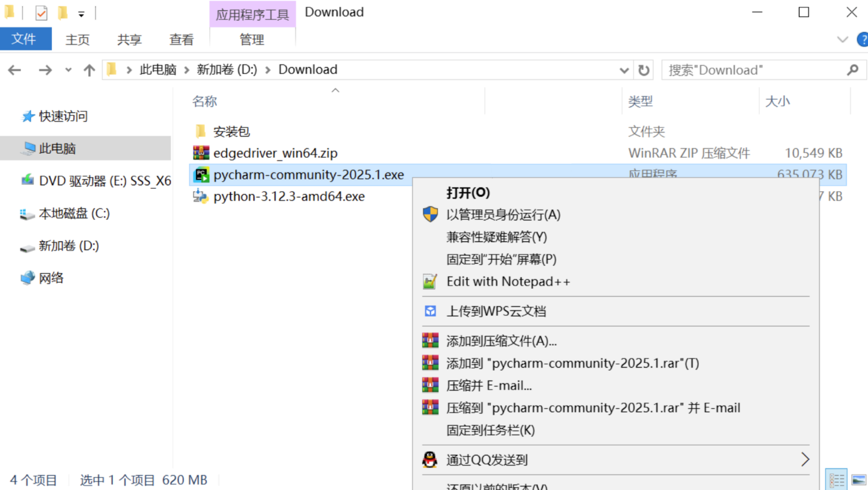Sort by the 大小 column header
868x490 pixels.
click(x=778, y=101)
